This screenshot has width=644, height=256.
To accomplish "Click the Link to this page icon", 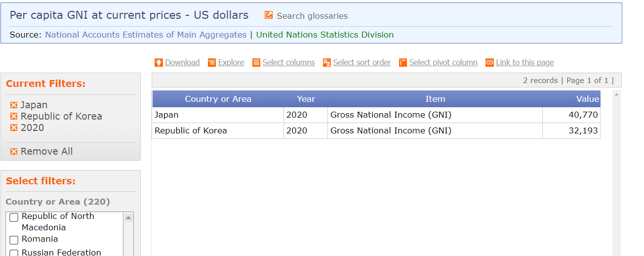I will coord(489,63).
